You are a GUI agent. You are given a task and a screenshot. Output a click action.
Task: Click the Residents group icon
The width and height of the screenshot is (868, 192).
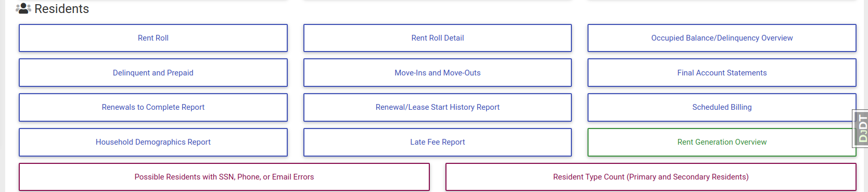pos(23,8)
